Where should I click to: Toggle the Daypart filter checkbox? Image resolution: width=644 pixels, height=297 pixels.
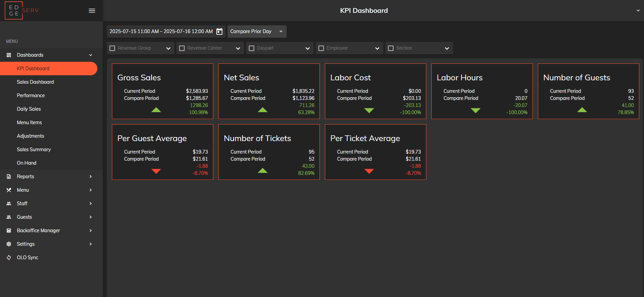[252, 48]
